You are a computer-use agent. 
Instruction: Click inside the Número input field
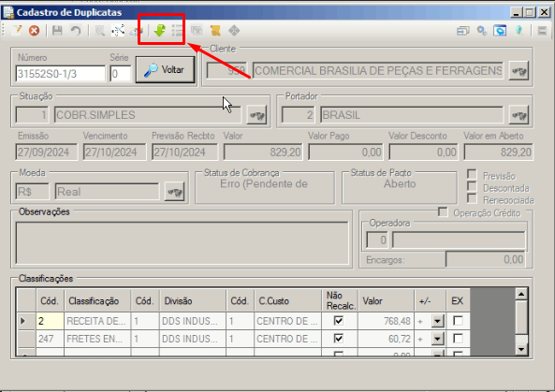61,74
